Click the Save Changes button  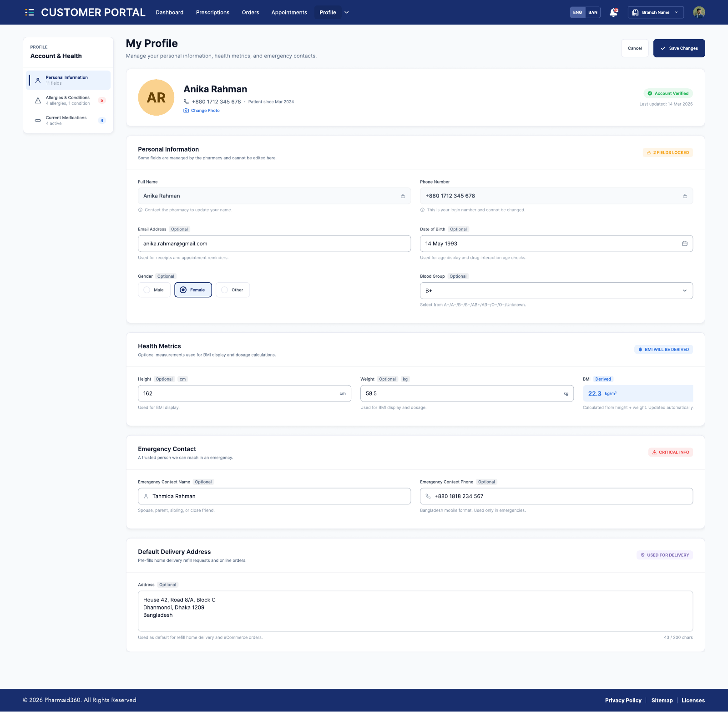point(679,48)
